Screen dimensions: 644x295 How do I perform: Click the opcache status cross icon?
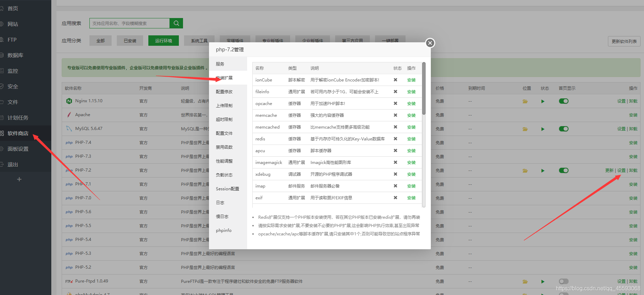(x=395, y=103)
